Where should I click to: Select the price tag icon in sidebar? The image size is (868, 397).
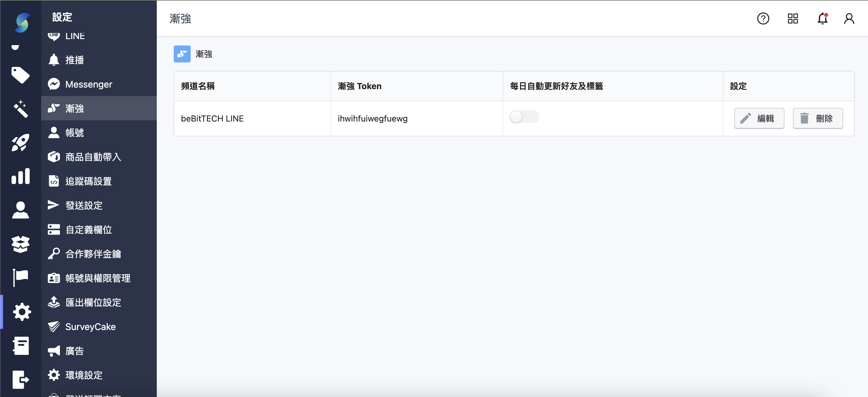pos(21,75)
